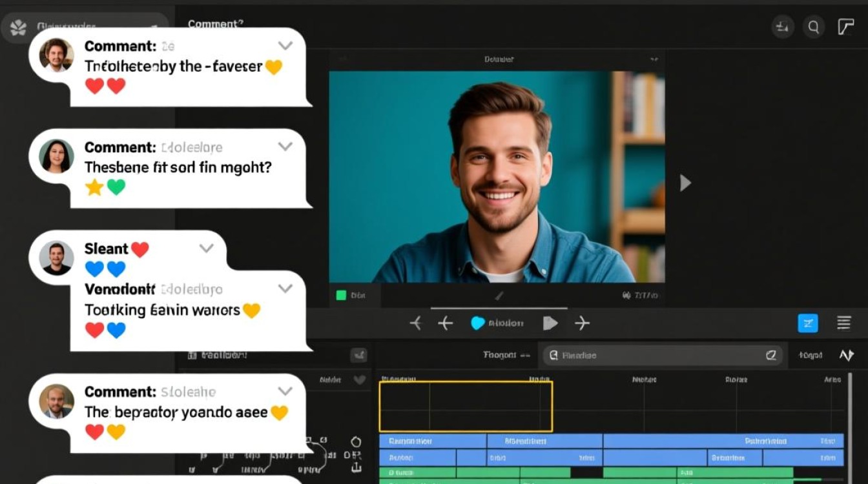Toggle the green square indicator under the video
Image resolution: width=868 pixels, height=484 pixels.
[x=341, y=296]
